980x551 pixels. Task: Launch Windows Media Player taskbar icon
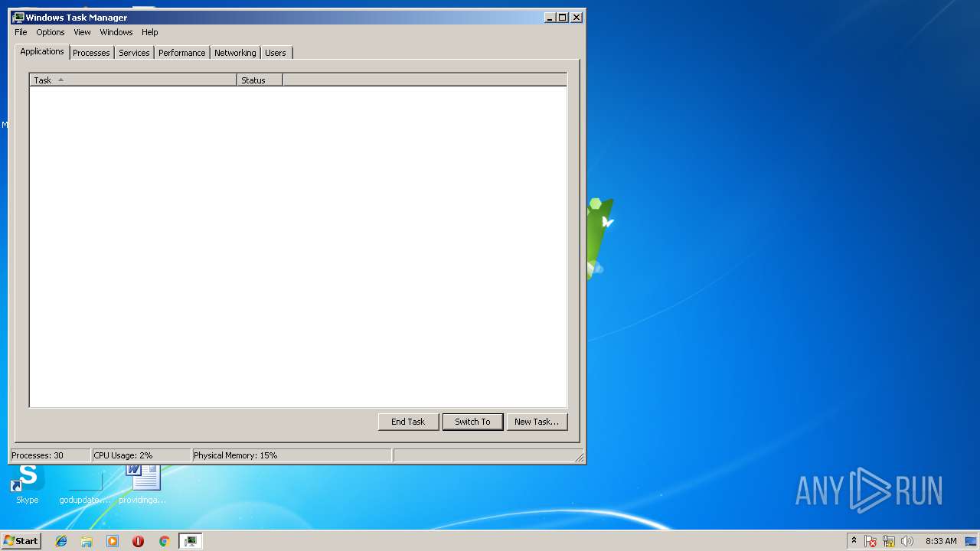pos(113,541)
